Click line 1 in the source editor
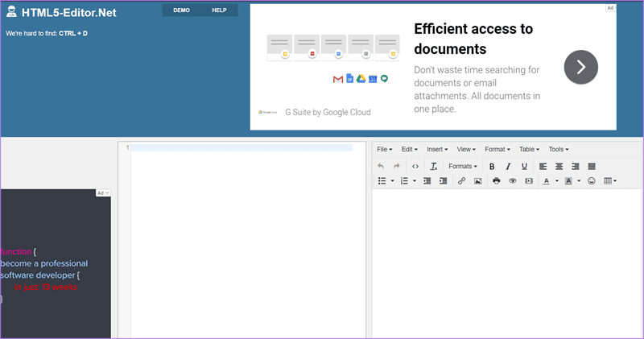Viewport: 644px width, 339px height. (x=242, y=147)
